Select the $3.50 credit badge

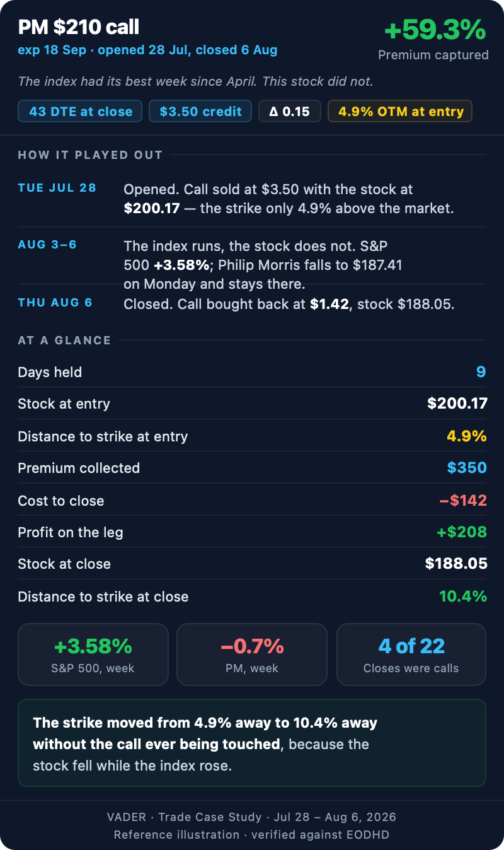[200, 112]
